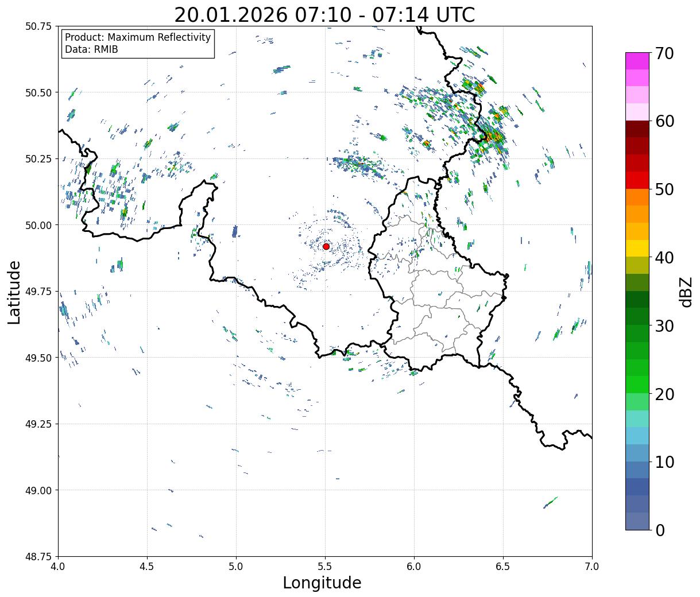The height and width of the screenshot is (597, 700).
Task: Click the longitude tick label 4.0
Action: [x=58, y=567]
